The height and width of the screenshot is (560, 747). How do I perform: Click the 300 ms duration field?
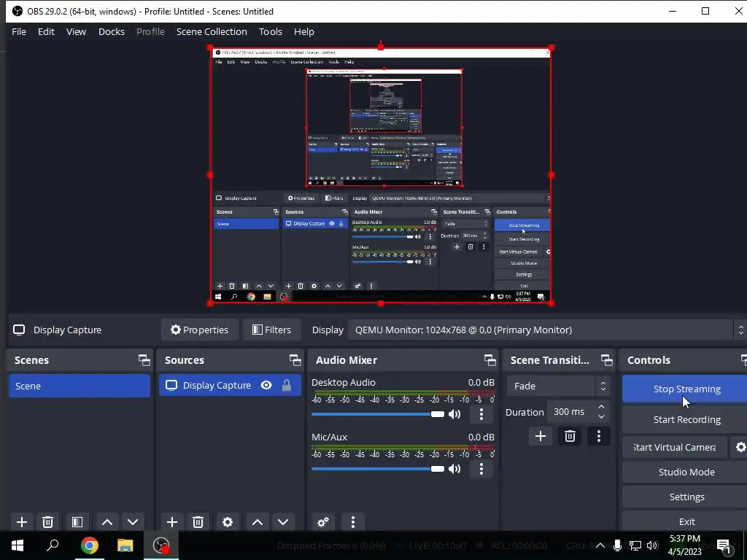click(x=578, y=412)
